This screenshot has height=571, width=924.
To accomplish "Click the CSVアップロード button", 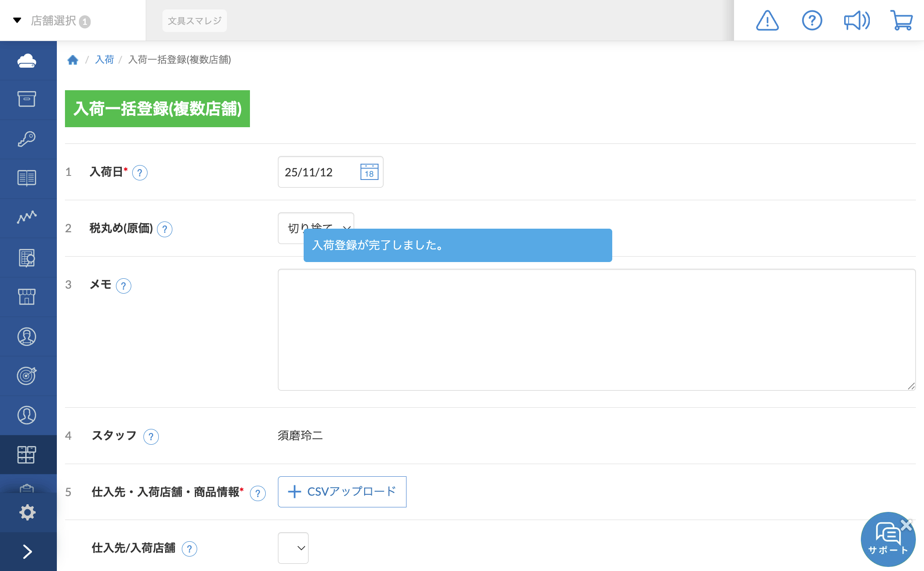I will point(342,492).
